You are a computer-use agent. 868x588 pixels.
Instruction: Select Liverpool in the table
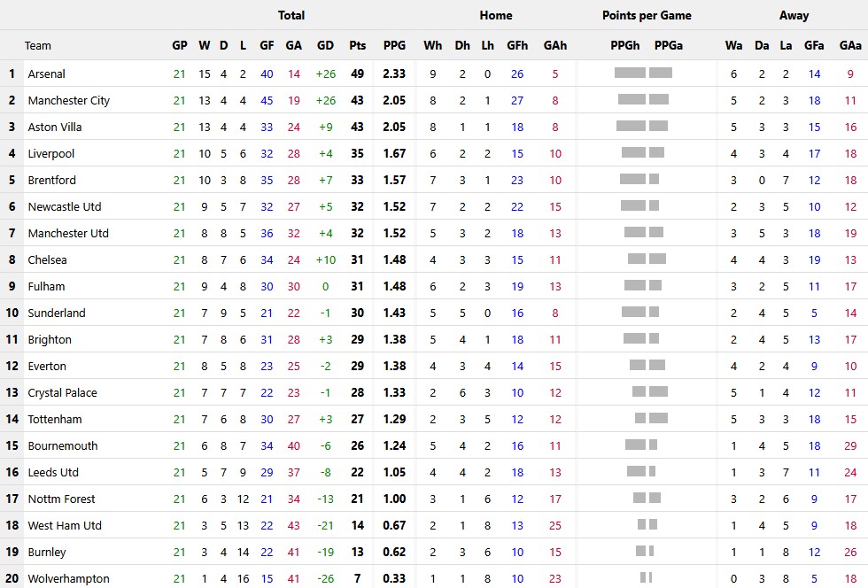click(50, 153)
